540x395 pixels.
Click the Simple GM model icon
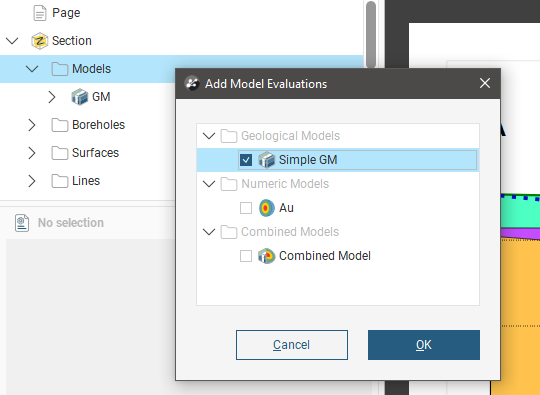(267, 160)
